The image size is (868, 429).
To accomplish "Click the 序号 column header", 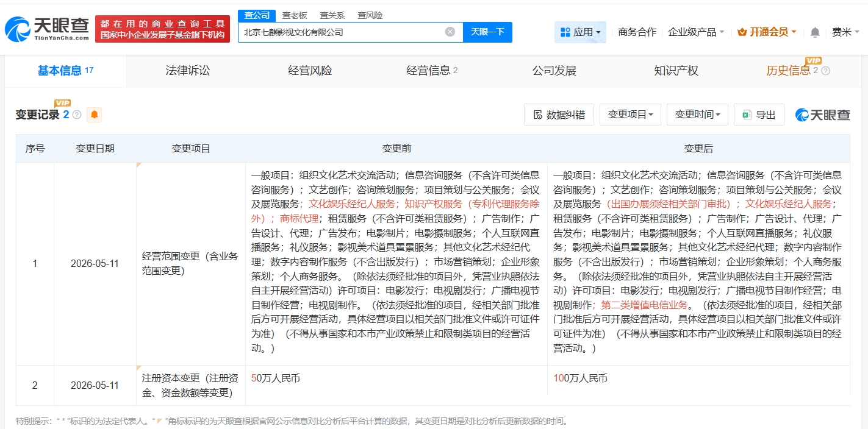I will pos(35,148).
